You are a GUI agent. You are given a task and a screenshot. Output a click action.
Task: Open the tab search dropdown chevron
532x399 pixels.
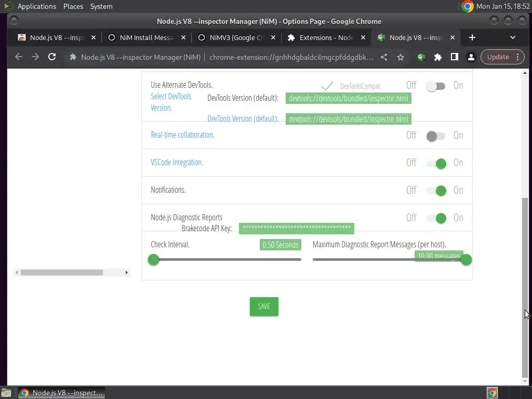513,37
